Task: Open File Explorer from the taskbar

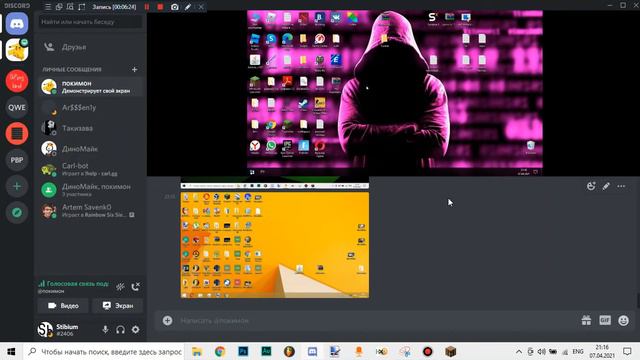Action: click(197, 351)
